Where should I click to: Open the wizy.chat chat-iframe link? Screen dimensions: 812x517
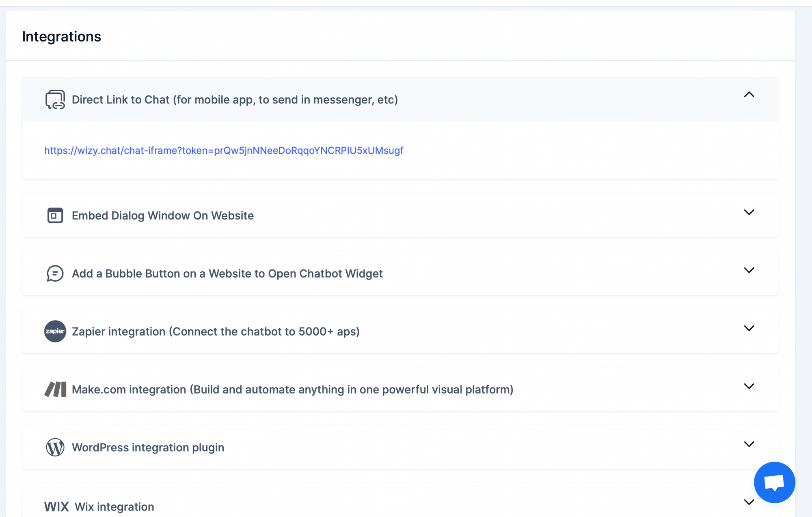pos(224,151)
